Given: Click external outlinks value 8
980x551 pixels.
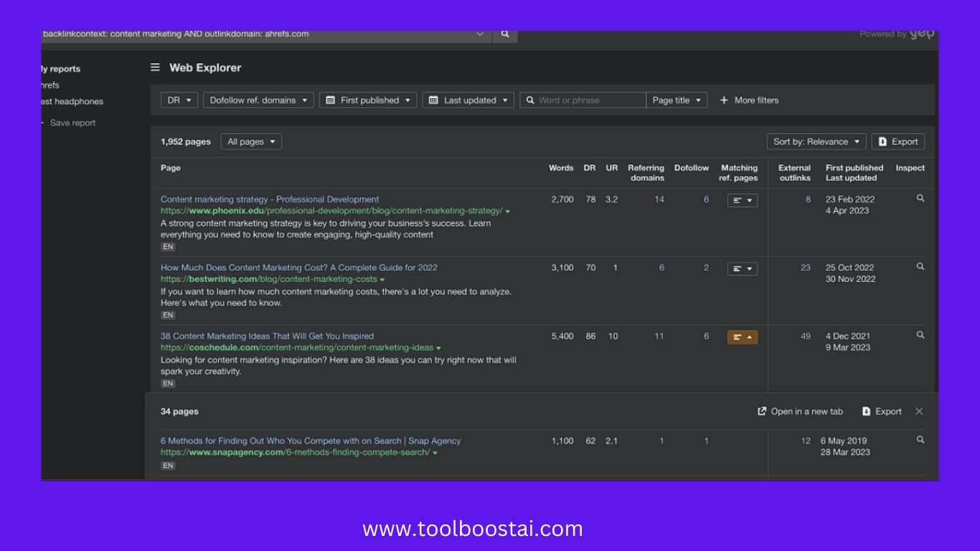Looking at the screenshot, I should (x=808, y=199).
